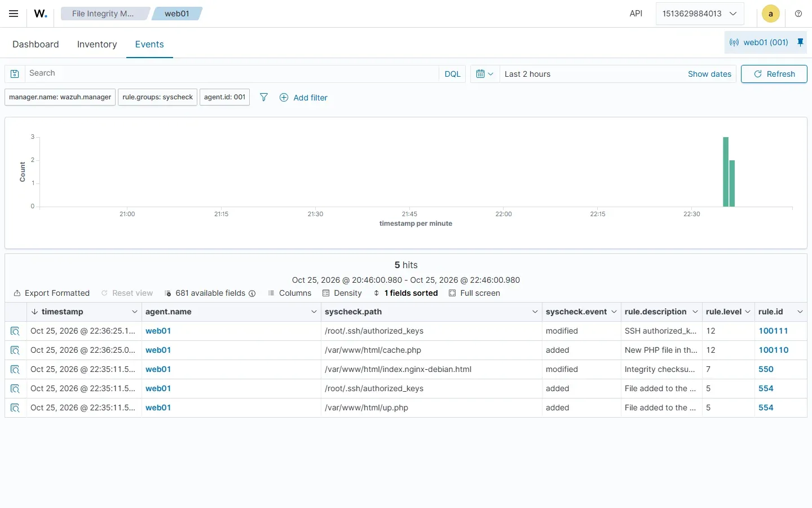Image resolution: width=812 pixels, height=508 pixels.
Task: Expand the agent.name column options
Action: [x=314, y=312]
